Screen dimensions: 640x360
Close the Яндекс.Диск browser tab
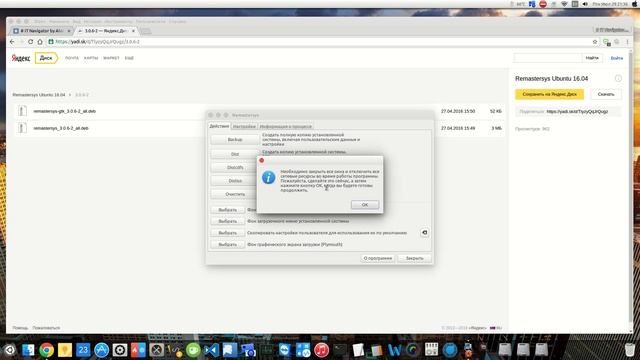tap(133, 31)
